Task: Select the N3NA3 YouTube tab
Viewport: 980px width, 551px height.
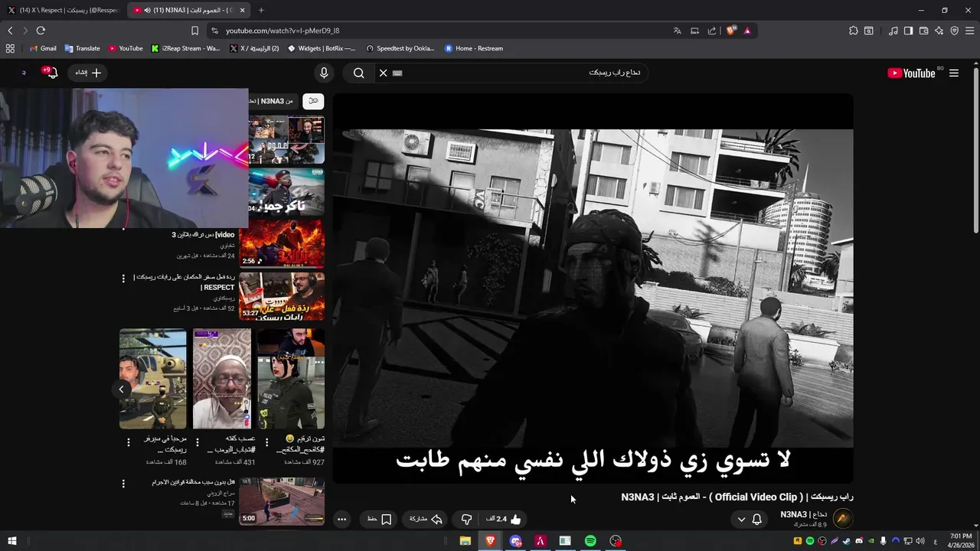Action: tap(188, 10)
